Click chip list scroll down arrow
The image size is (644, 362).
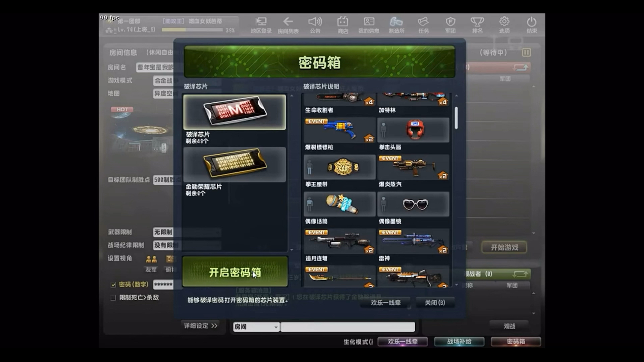pos(291,250)
